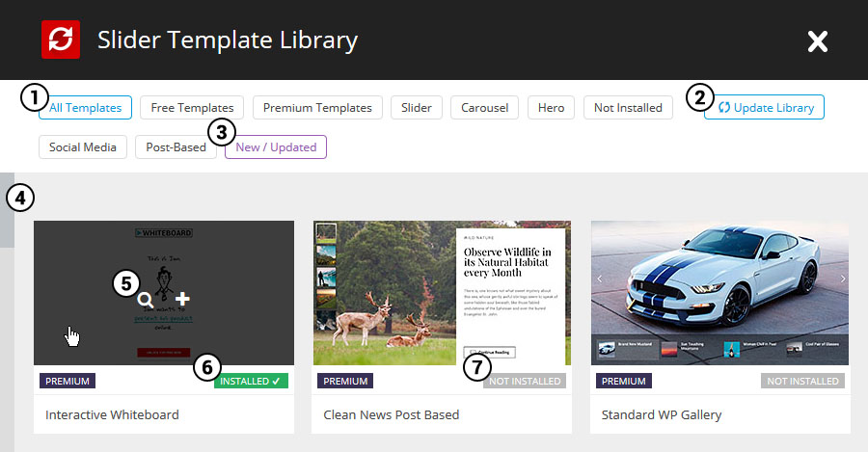Show New / Updated templates
868x452 pixels.
276,147
